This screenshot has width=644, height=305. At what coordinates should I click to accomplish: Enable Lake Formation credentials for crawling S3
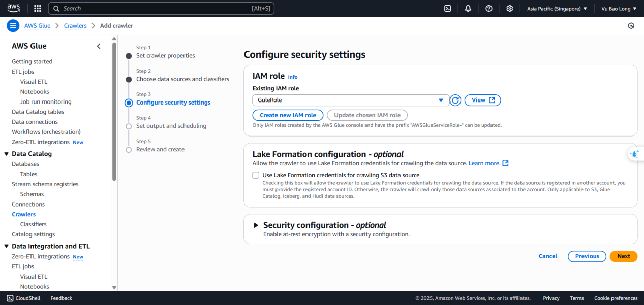[256, 175]
